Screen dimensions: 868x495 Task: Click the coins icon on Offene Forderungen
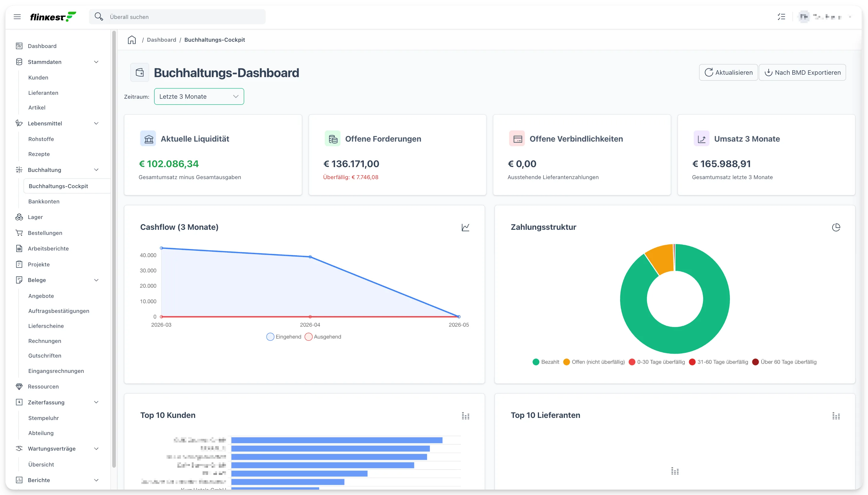click(333, 139)
